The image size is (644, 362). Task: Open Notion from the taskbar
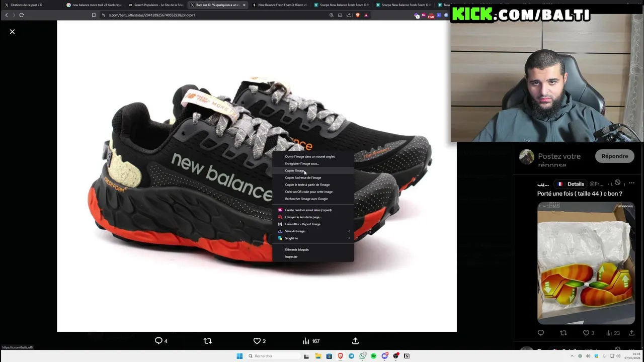tap(407, 356)
